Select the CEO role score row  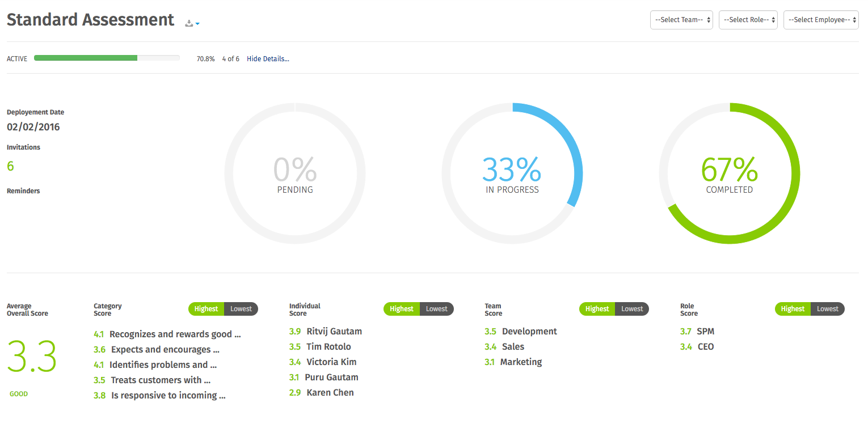697,347
